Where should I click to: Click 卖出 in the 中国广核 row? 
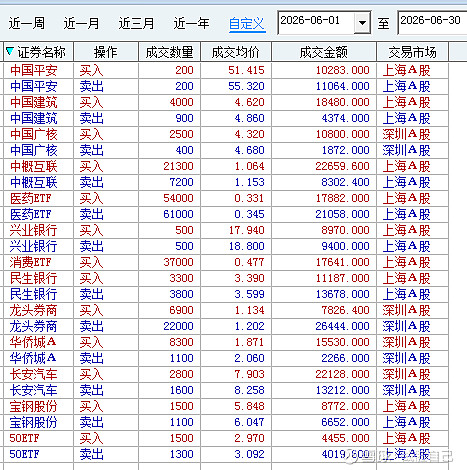click(x=91, y=150)
